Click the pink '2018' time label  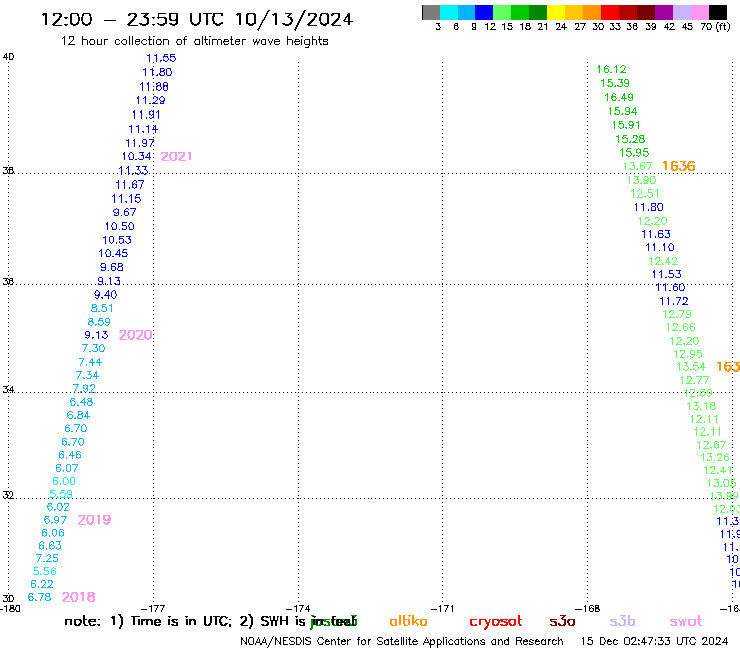coord(78,597)
